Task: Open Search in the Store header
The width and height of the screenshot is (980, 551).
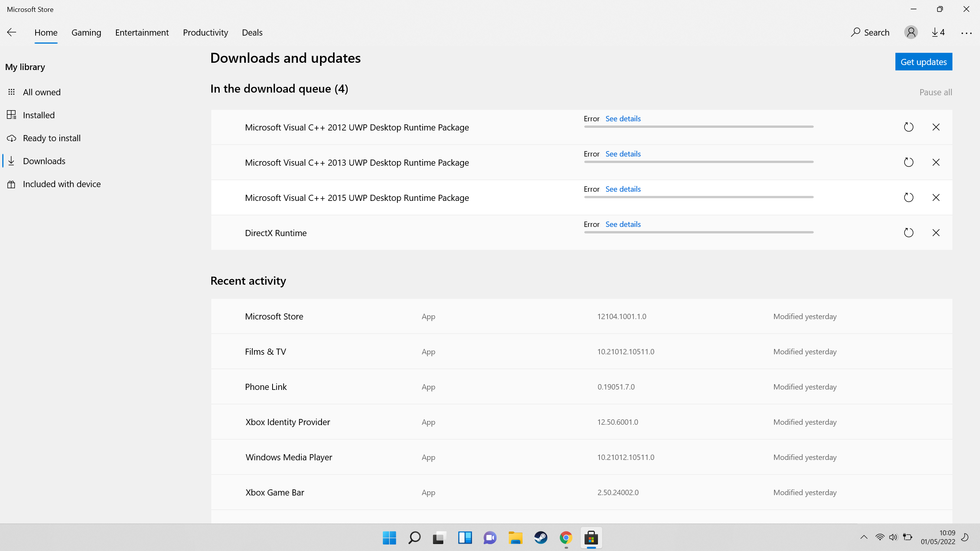Action: point(870,33)
